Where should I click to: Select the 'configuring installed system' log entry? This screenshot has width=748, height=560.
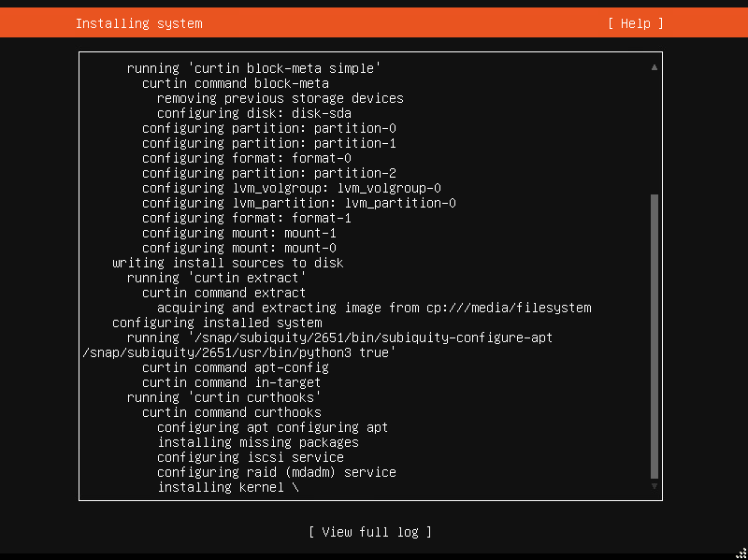point(217,323)
